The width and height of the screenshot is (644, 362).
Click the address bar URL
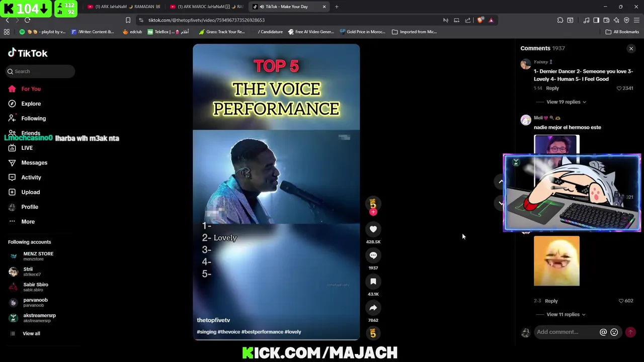click(206, 20)
